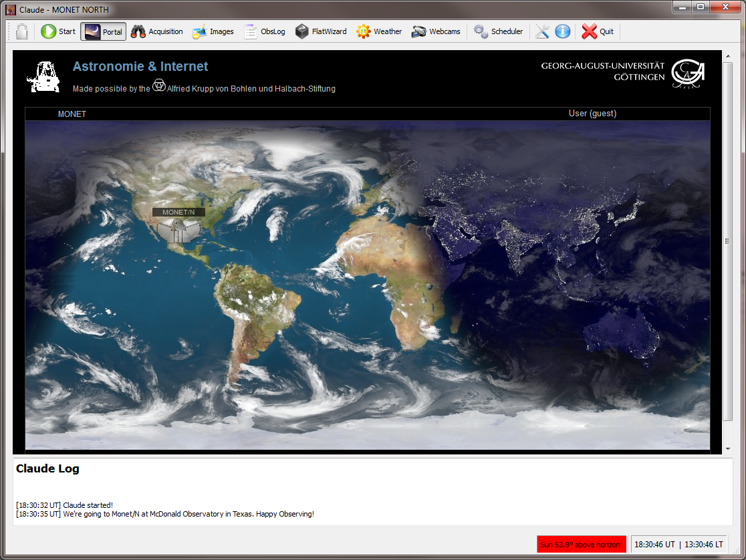Viewport: 746px width, 560px height.
Task: Open the wrench and screwdriver settings icon
Action: (542, 31)
